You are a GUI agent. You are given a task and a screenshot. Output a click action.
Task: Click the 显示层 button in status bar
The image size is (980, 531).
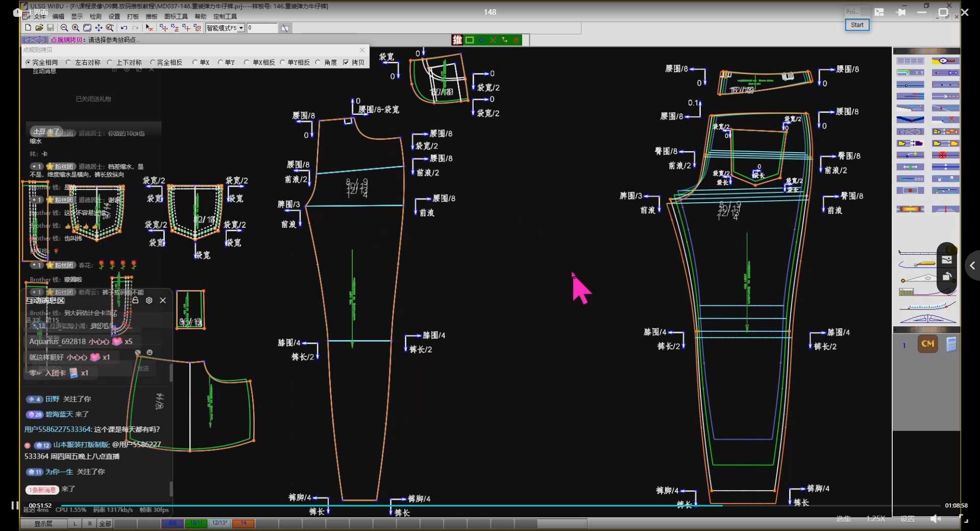pyautogui.click(x=43, y=523)
